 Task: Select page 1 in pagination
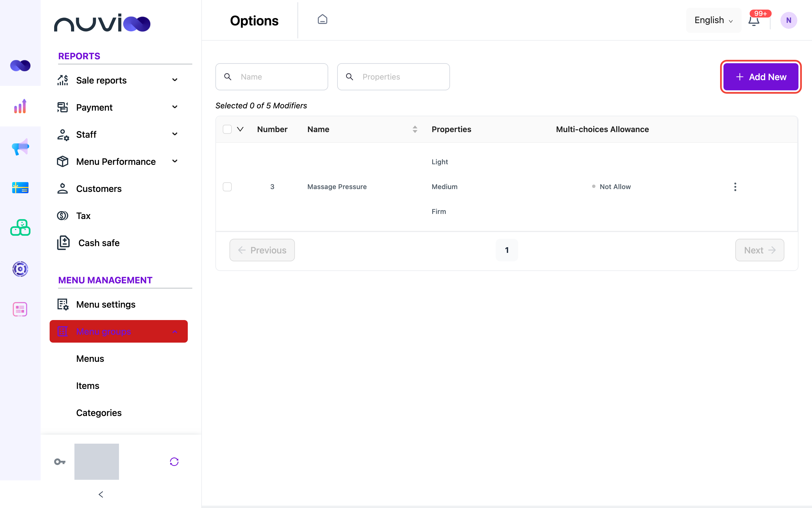click(507, 250)
